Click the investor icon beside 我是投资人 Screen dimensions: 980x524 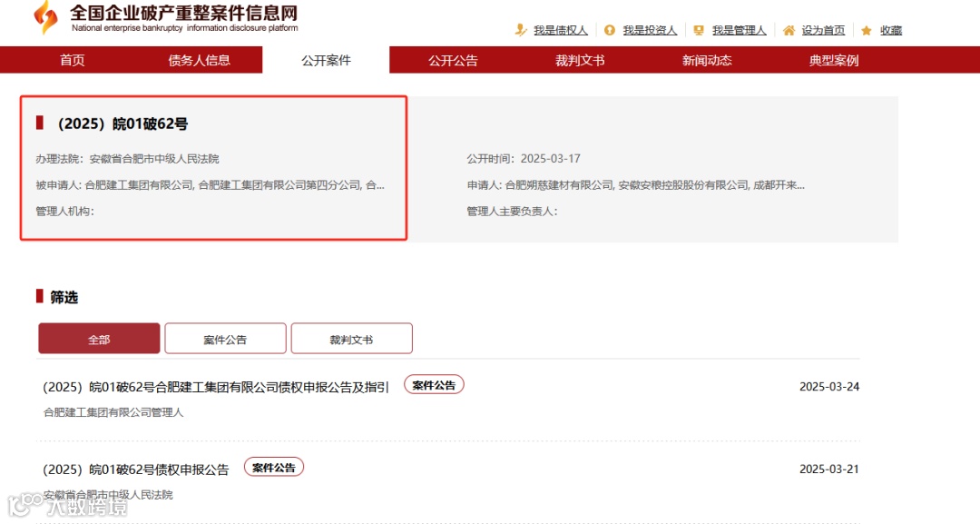(x=610, y=30)
